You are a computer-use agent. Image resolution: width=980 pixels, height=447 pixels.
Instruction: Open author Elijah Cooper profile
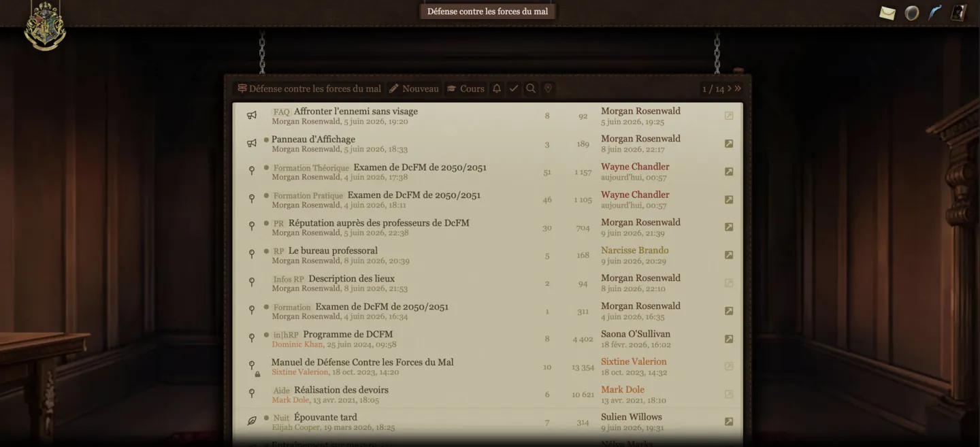pos(295,428)
